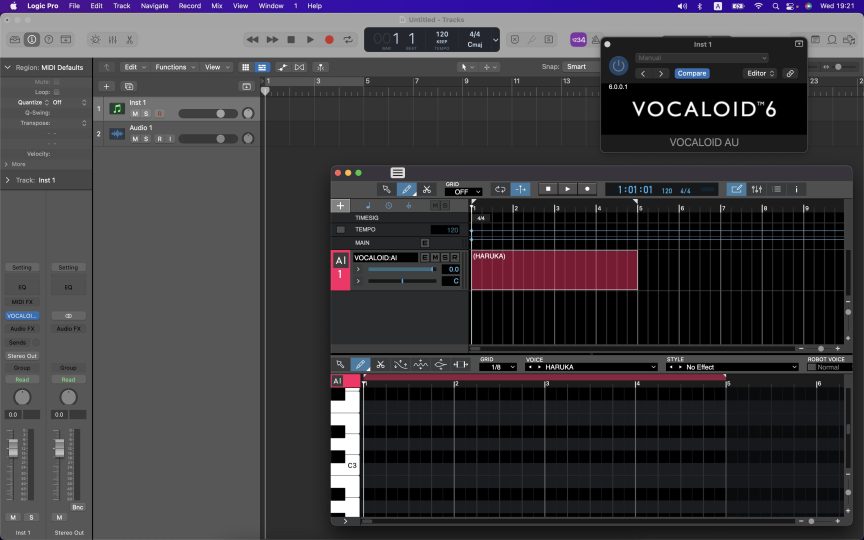Screen dimensions: 864x540
Task: Select the pencil tool in VOCALOID track toolbar
Action: pos(407,189)
